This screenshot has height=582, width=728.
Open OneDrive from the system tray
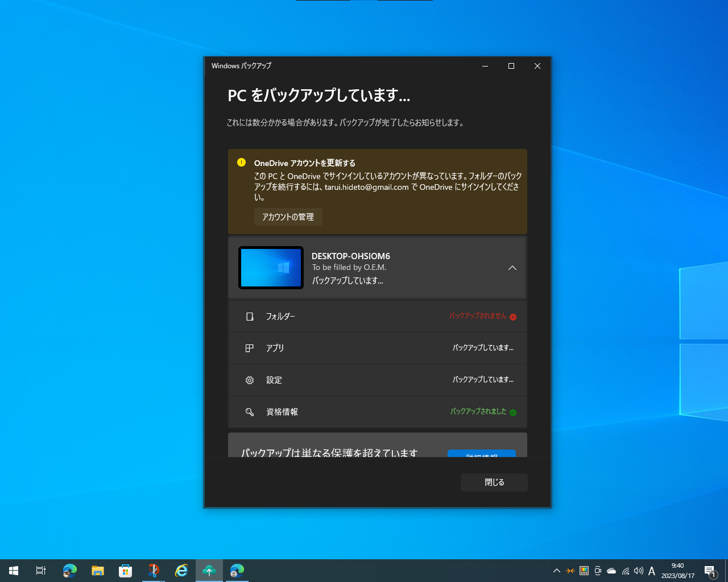click(611, 571)
